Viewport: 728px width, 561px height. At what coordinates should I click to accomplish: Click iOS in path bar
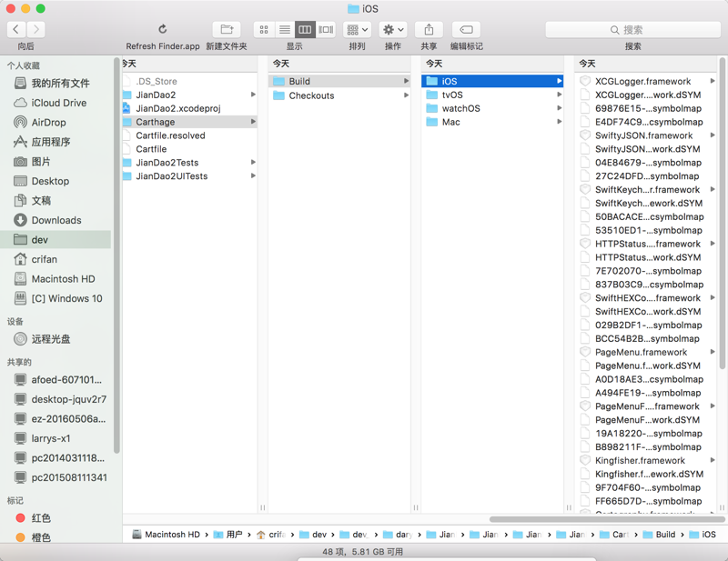click(x=703, y=535)
